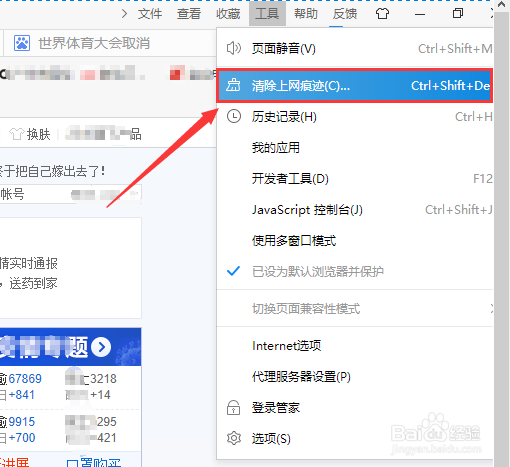Click 换肤 link on page
Image resolution: width=510 pixels, height=467 pixels.
[38, 134]
